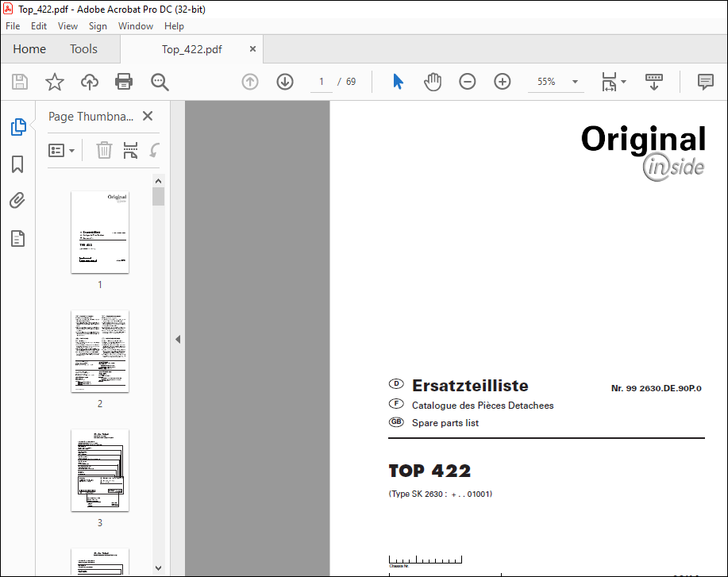
Task: Go to the next page arrow
Action: (284, 82)
